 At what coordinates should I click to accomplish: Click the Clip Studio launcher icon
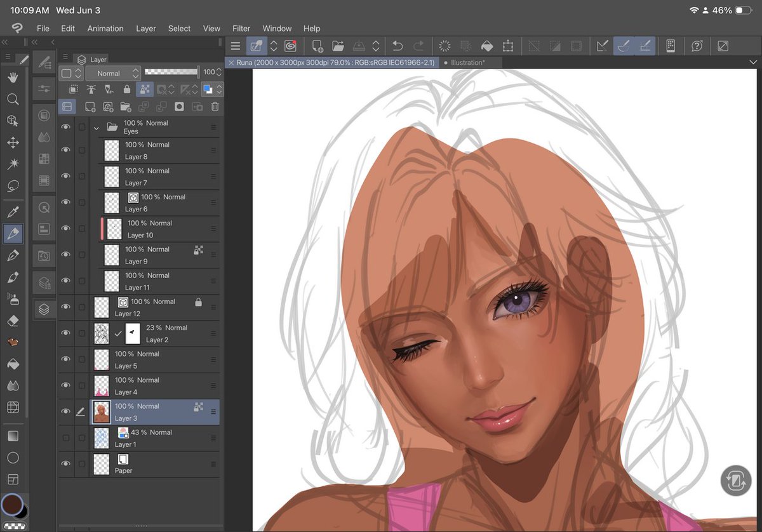coord(291,46)
